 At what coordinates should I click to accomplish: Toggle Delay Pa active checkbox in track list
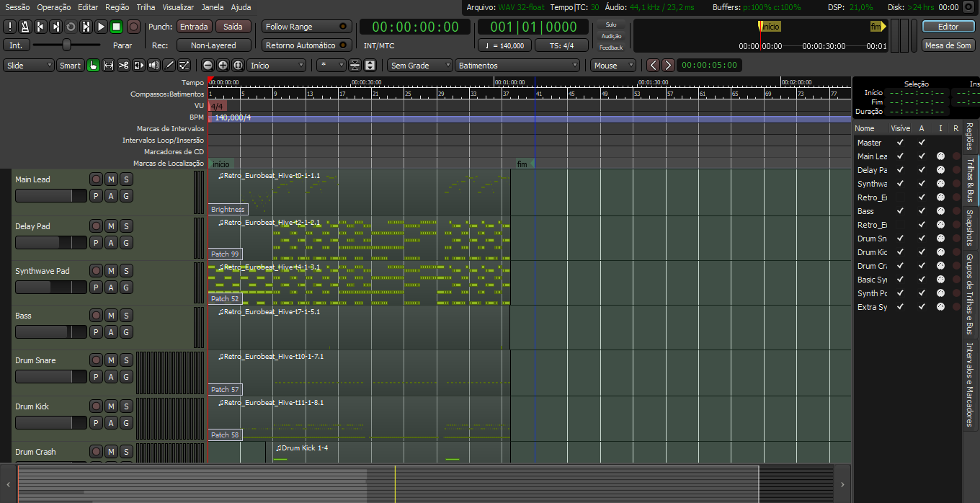click(x=922, y=170)
